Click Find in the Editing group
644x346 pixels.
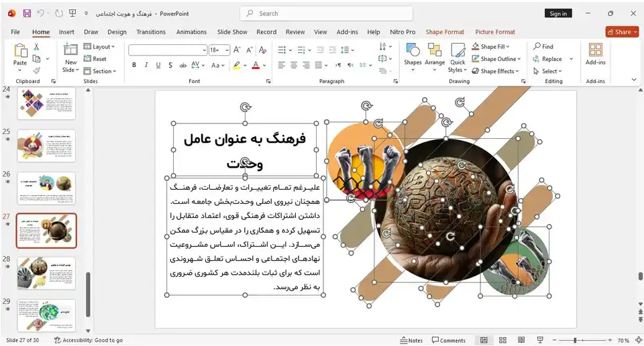click(543, 46)
